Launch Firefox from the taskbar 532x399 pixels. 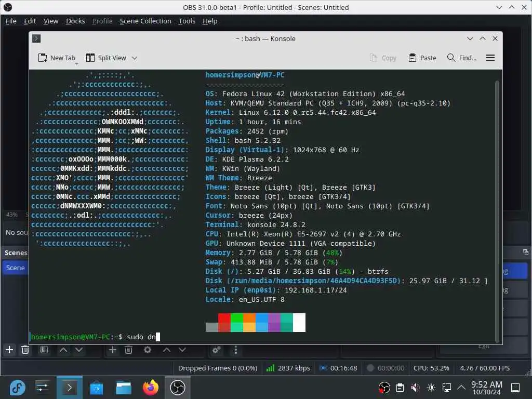coord(151,388)
